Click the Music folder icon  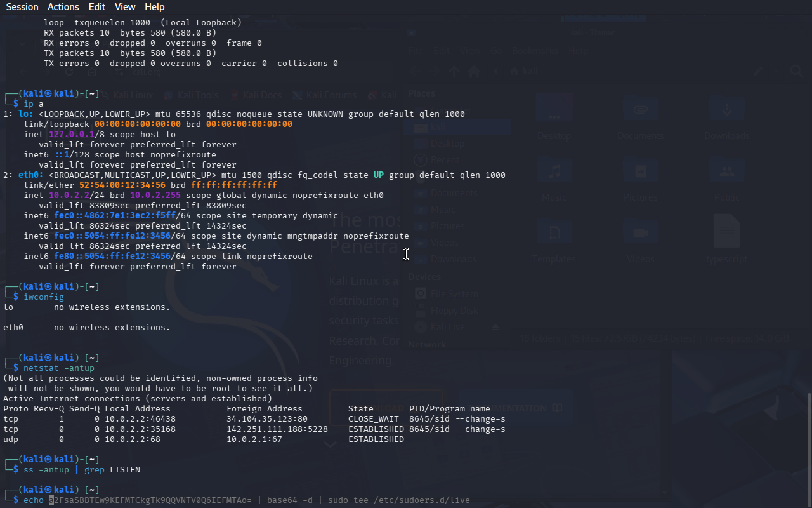click(554, 171)
